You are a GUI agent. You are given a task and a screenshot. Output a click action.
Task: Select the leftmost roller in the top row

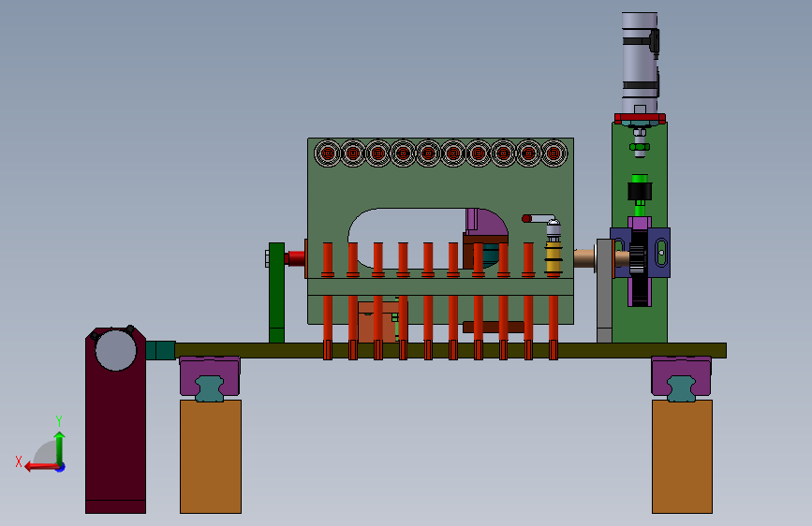click(327, 153)
